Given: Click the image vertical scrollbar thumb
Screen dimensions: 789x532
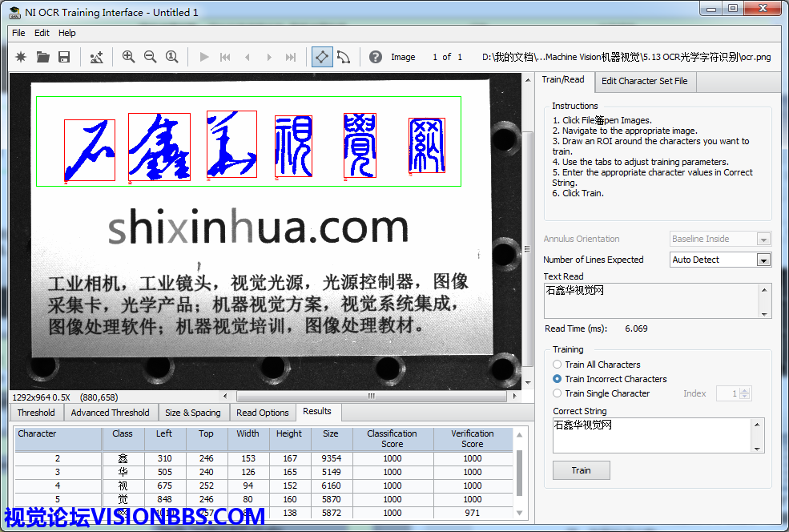Looking at the screenshot, I should pyautogui.click(x=527, y=250).
